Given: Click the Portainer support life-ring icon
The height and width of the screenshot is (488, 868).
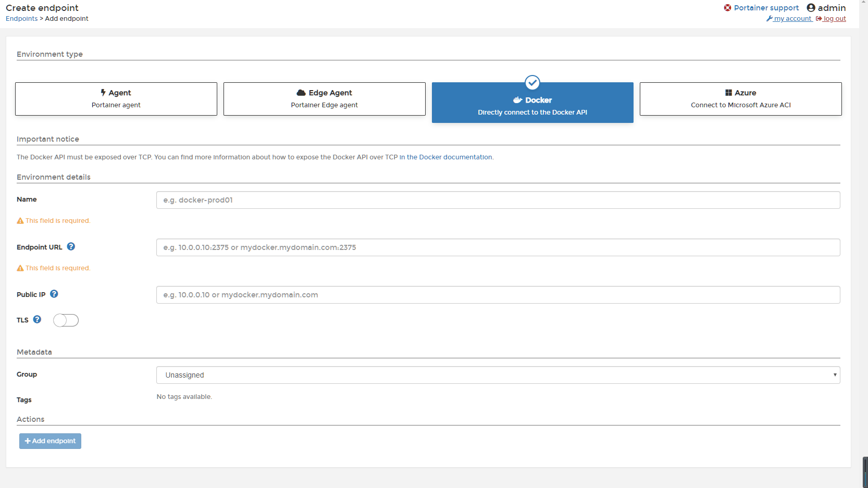Looking at the screenshot, I should (727, 7).
